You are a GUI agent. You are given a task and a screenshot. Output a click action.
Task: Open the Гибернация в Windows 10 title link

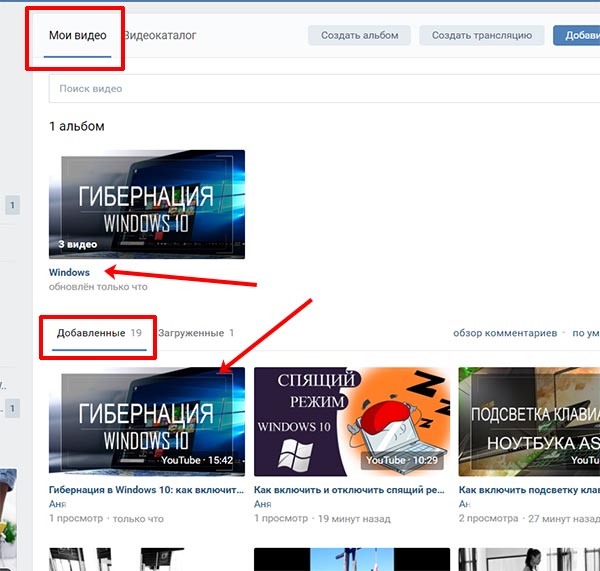pyautogui.click(x=146, y=490)
